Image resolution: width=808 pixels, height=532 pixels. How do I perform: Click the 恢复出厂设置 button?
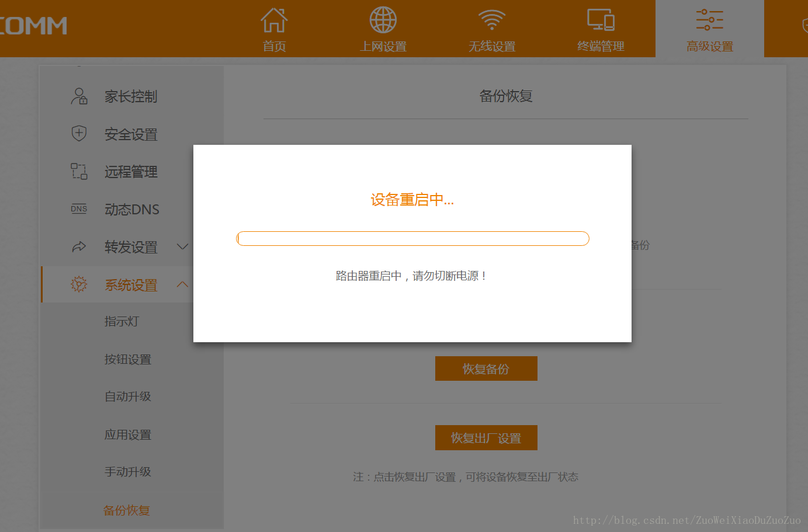486,437
